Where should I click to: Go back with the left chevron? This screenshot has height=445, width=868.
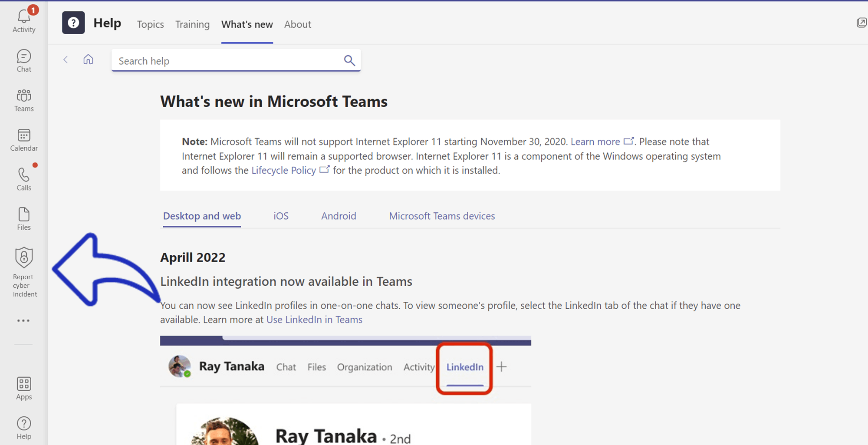[66, 59]
